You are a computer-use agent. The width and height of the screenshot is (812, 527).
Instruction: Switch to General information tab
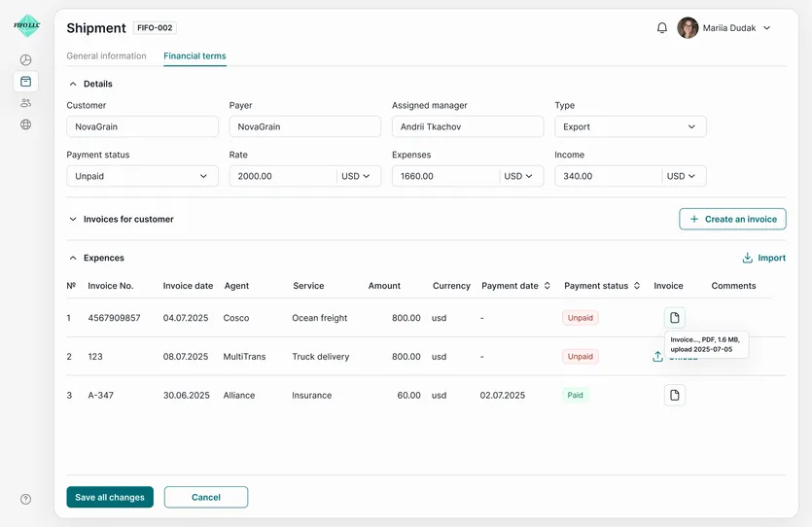[106, 56]
